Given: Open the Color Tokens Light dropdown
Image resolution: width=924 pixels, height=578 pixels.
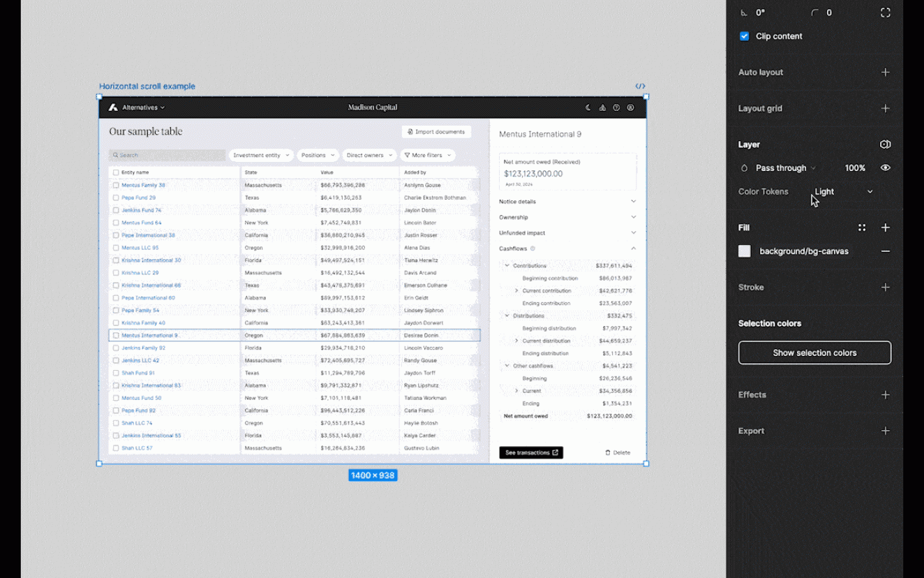Looking at the screenshot, I should pyautogui.click(x=843, y=192).
